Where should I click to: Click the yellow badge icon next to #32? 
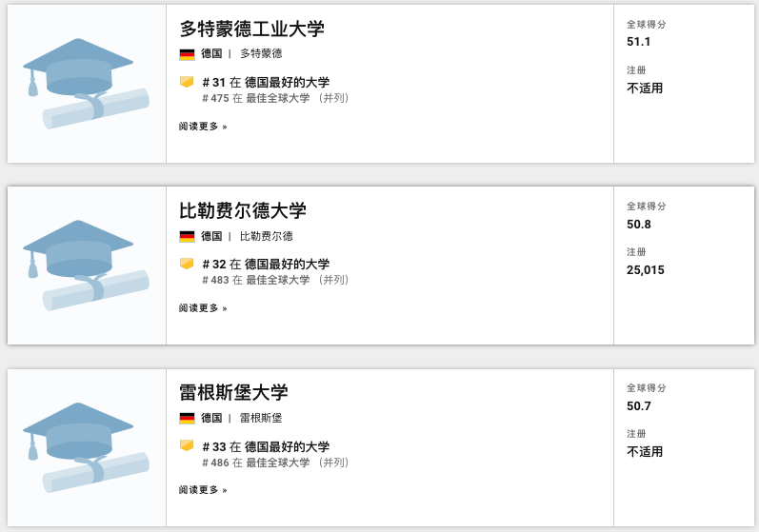click(187, 264)
